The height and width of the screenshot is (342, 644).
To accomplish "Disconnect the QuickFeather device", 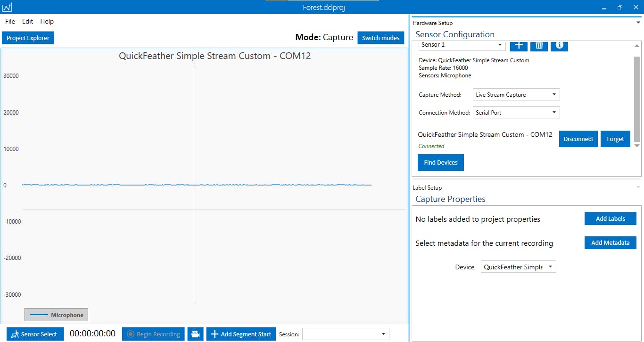I will [578, 139].
